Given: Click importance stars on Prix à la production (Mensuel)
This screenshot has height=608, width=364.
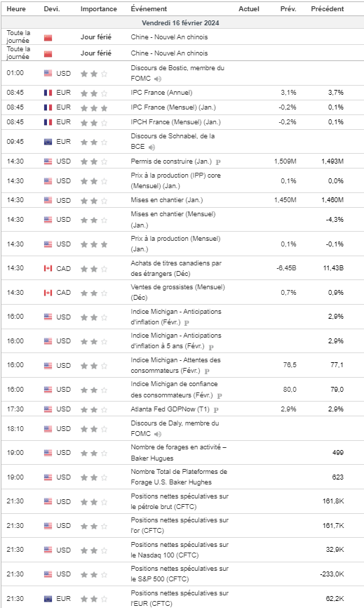Looking at the screenshot, I should (94, 244).
